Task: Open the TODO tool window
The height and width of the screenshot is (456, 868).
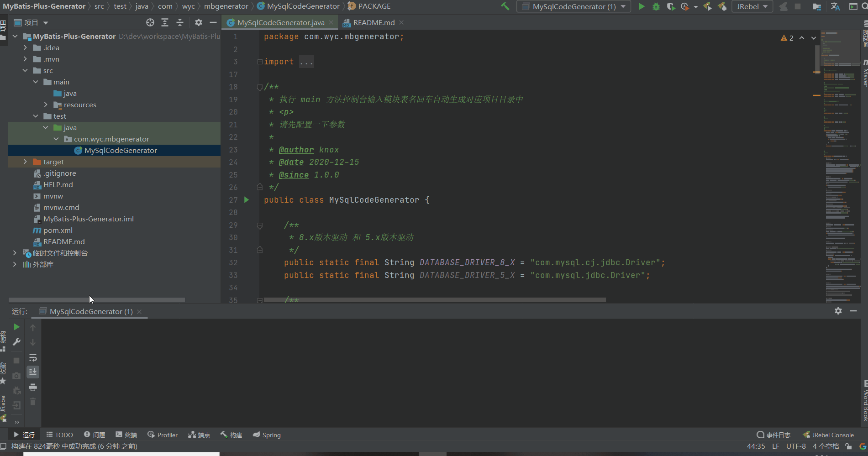Action: pyautogui.click(x=59, y=435)
